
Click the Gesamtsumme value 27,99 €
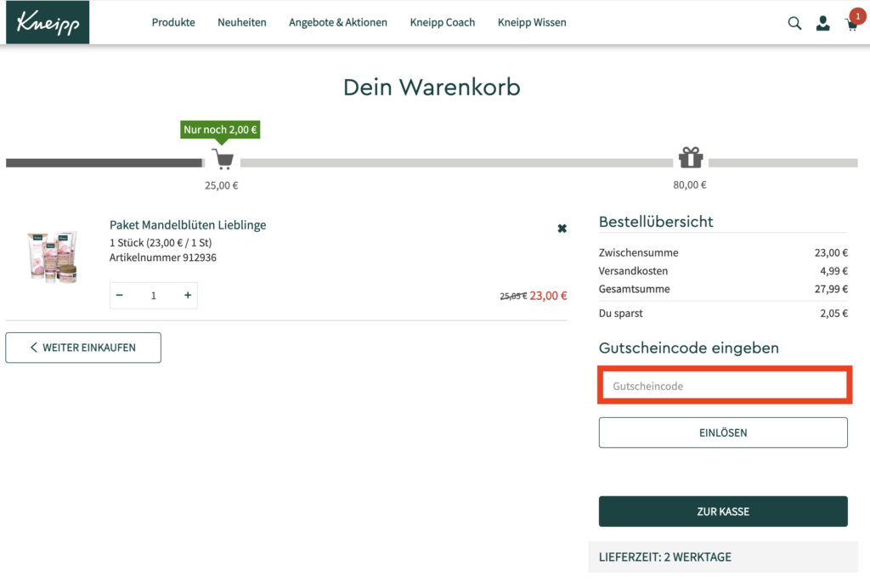831,289
